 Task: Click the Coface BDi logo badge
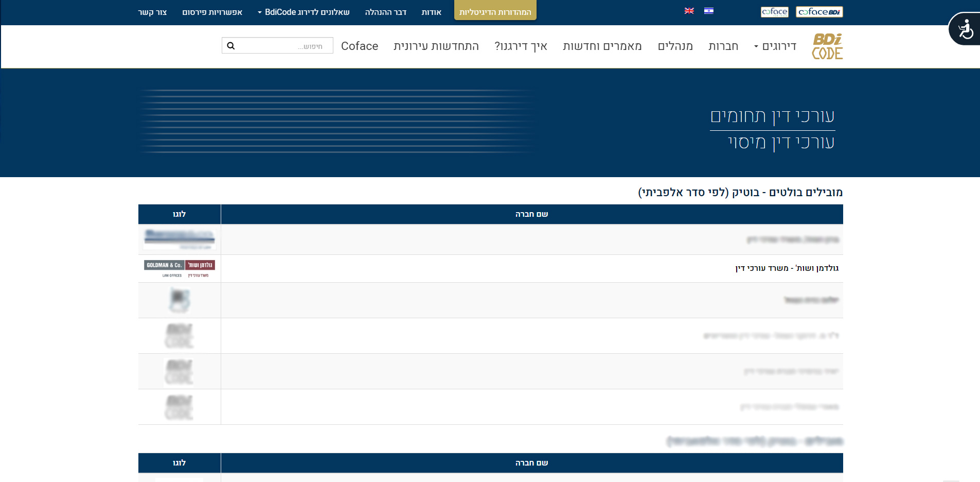point(819,12)
